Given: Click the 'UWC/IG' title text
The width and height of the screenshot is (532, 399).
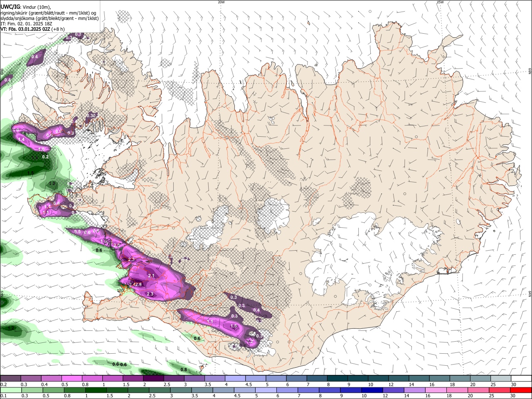Looking at the screenshot, I should (x=10, y=7).
